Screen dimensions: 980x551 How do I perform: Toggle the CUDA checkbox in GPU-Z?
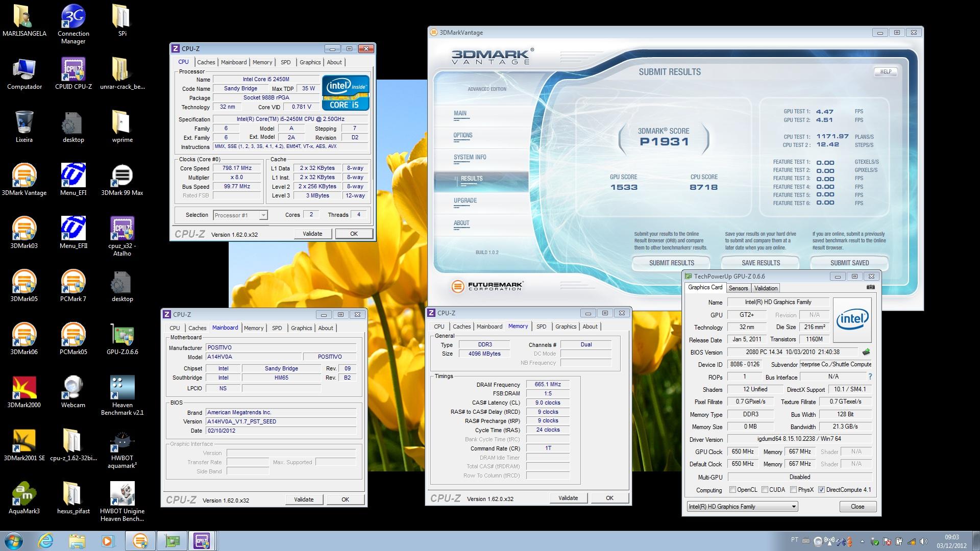765,490
